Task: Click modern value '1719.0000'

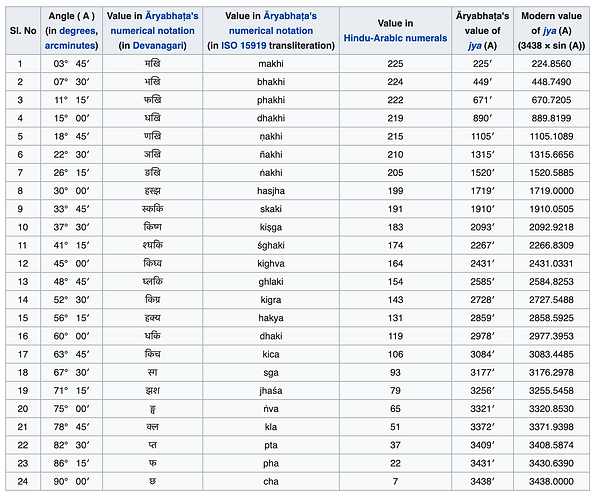Action: coord(551,191)
